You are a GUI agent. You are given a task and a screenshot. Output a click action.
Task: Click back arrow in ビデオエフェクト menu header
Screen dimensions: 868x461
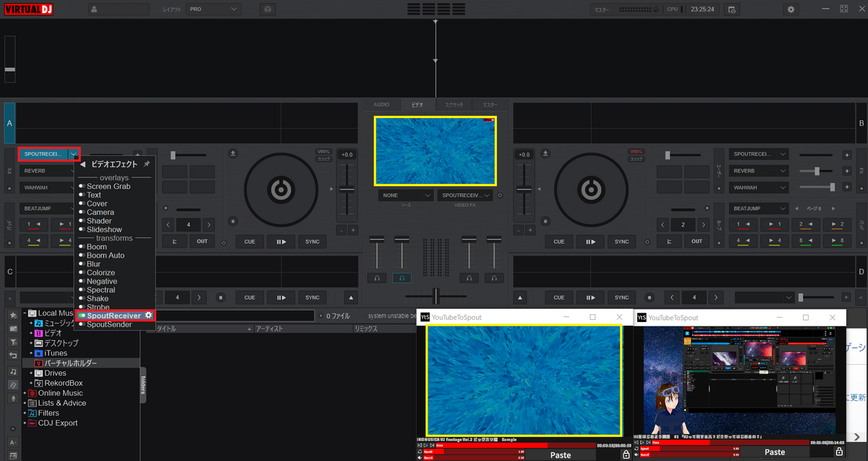pos(83,164)
